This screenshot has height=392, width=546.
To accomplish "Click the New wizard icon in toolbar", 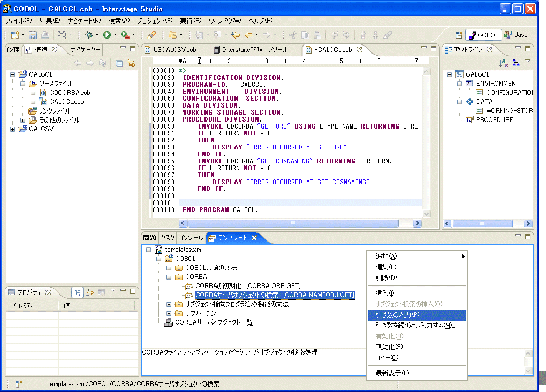I will tap(15, 35).
